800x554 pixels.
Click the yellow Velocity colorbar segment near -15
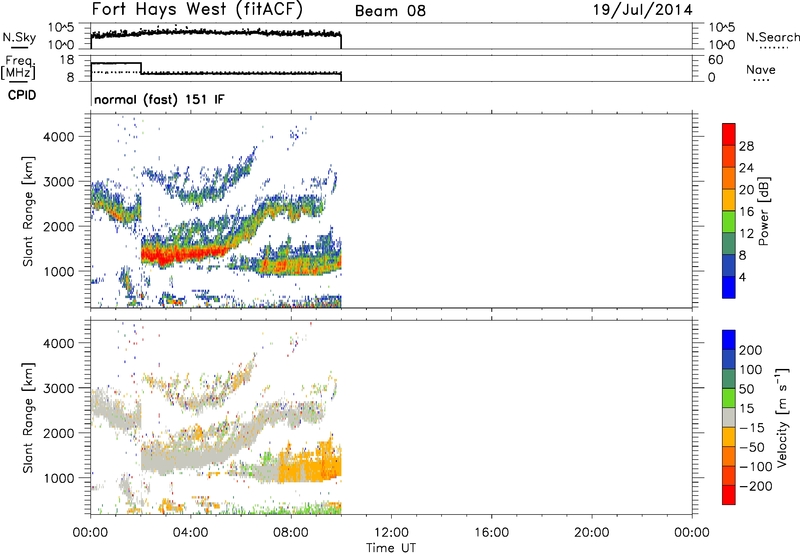point(729,437)
